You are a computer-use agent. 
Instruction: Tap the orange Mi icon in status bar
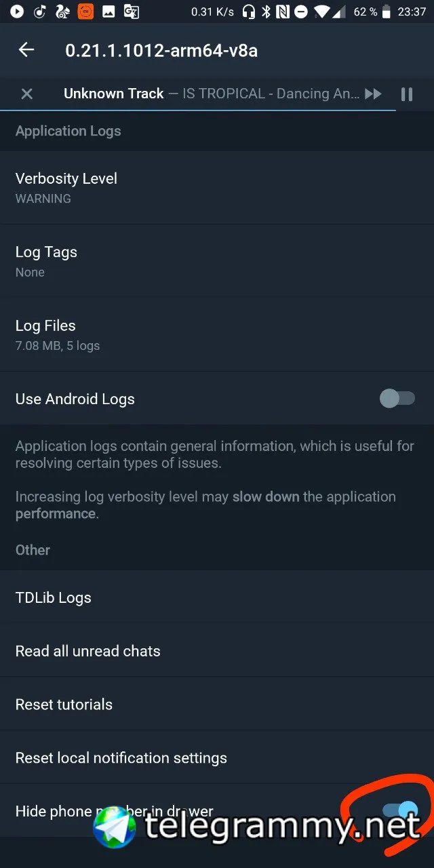coord(85,12)
